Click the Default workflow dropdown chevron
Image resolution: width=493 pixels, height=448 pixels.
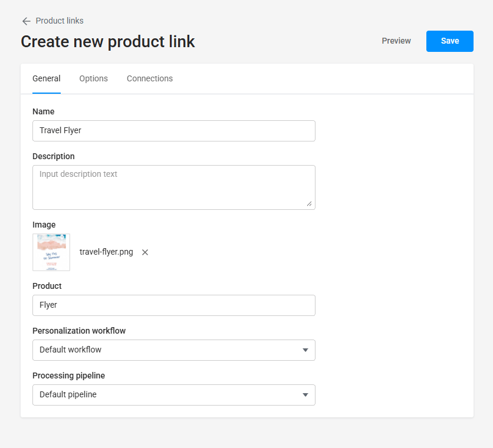click(305, 350)
